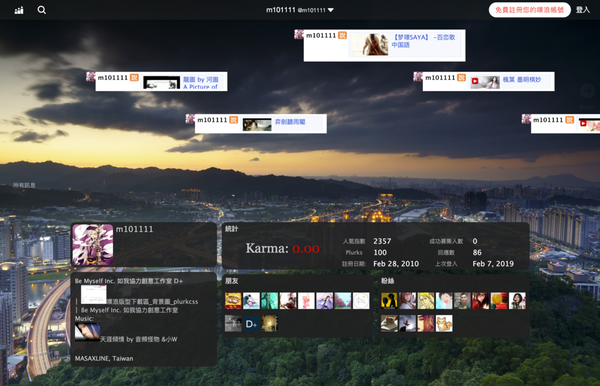Open the 梦璃SAYA plurk thumbnail image
The width and height of the screenshot is (600, 386).
tap(369, 44)
